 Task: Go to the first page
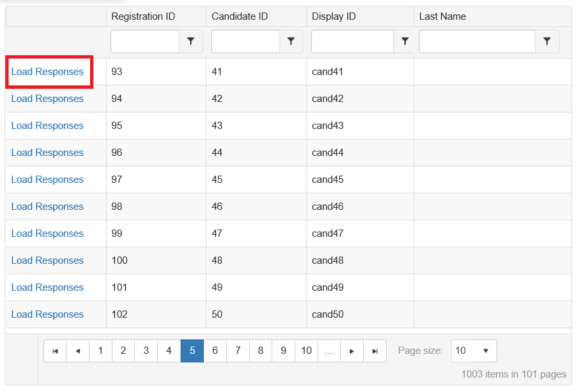tap(55, 351)
